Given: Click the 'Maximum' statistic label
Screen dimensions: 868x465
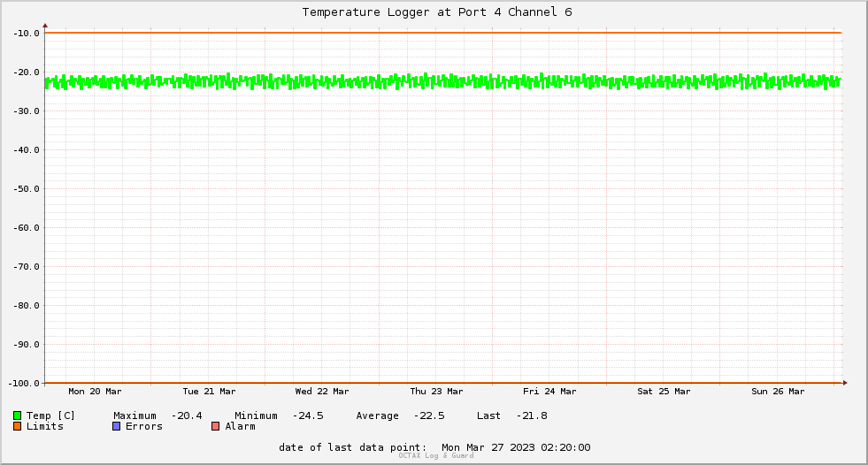Looking at the screenshot, I should coord(134,415).
